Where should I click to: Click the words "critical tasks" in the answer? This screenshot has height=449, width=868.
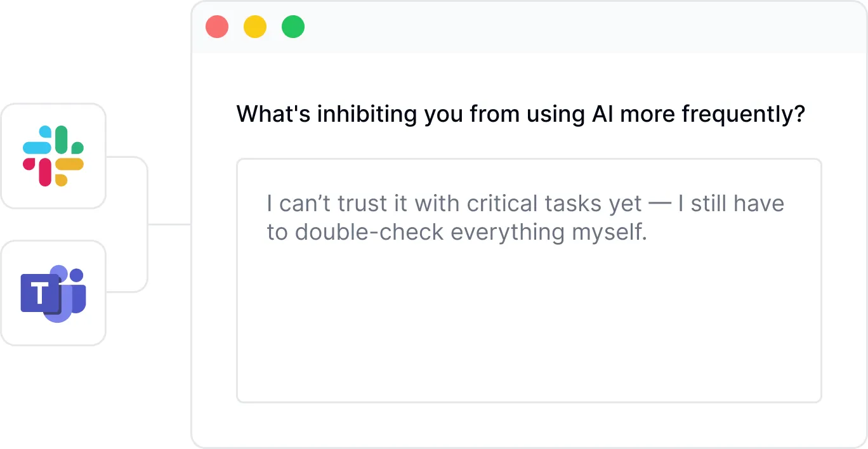coord(535,204)
